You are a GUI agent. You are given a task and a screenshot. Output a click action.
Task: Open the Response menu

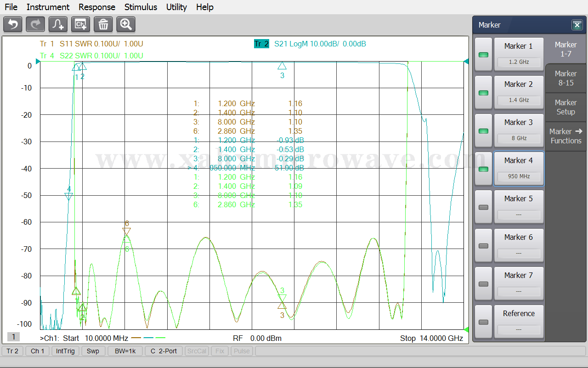[x=96, y=7]
